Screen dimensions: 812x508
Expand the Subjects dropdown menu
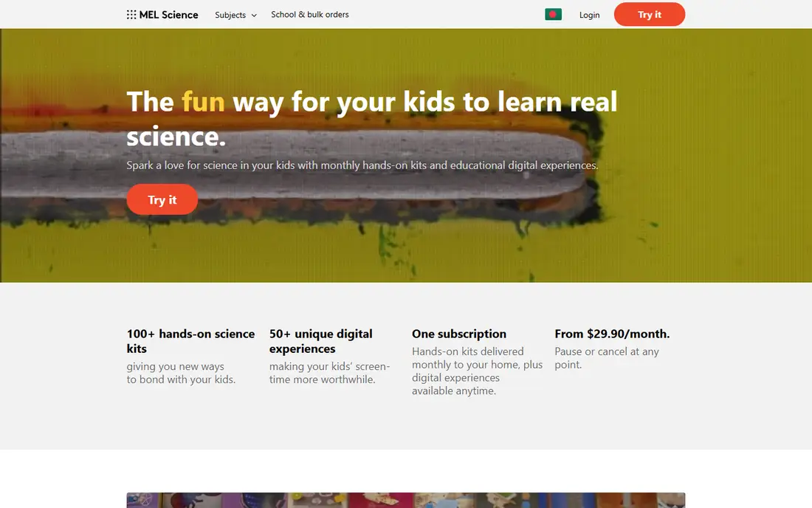tap(235, 15)
